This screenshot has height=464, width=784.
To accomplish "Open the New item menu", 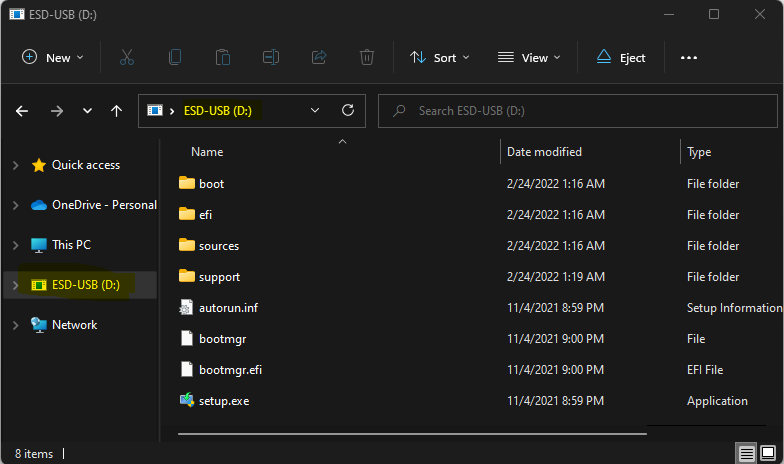I will 52,58.
